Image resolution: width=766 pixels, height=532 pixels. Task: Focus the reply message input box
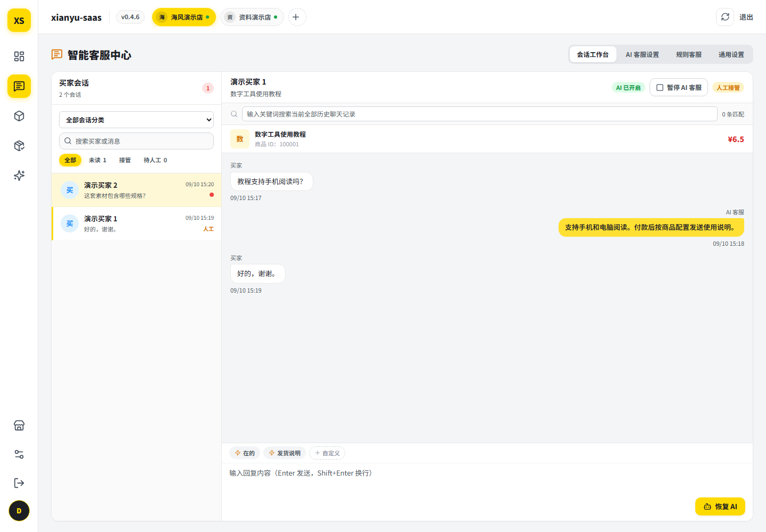coord(487,479)
